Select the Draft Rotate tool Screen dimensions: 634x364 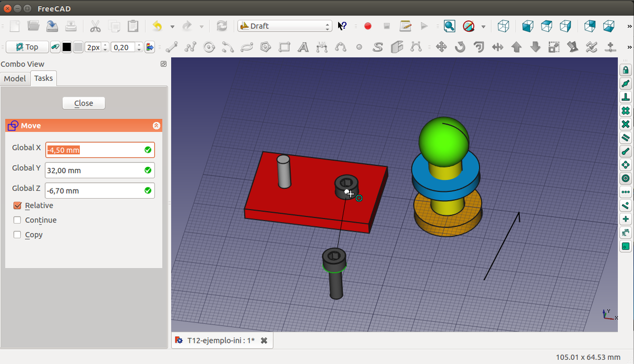(460, 47)
